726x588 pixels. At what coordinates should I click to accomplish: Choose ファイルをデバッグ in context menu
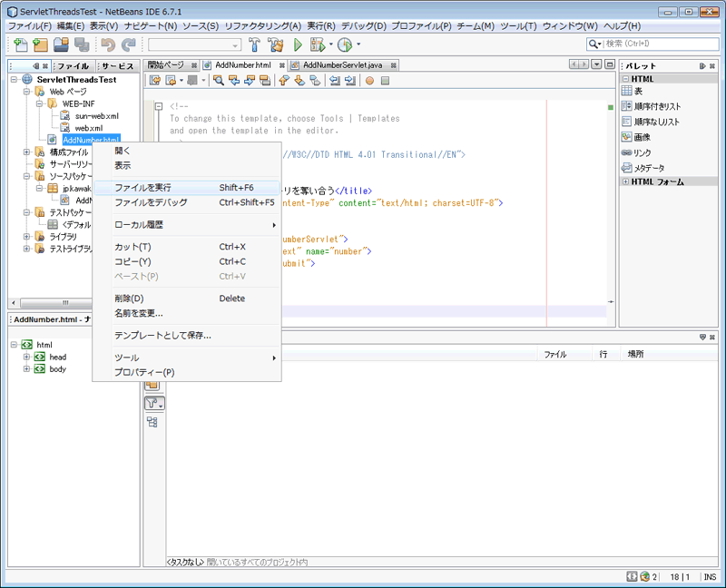(x=187, y=202)
